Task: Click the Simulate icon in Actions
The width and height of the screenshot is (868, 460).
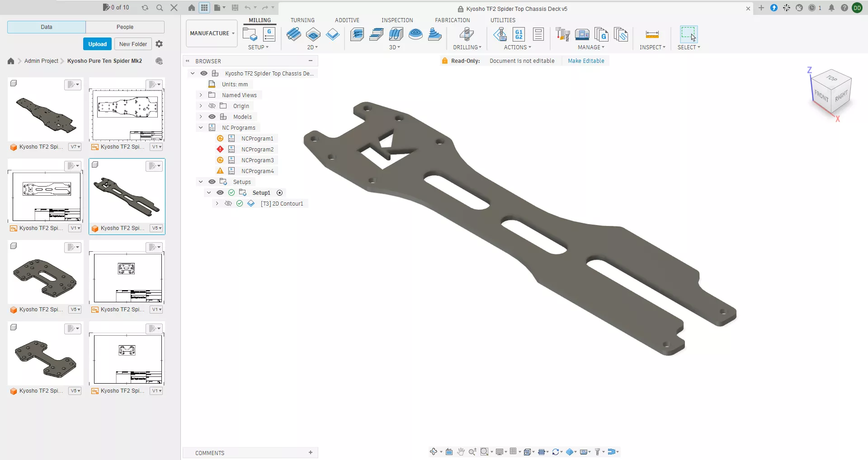Action: pyautogui.click(x=500, y=34)
